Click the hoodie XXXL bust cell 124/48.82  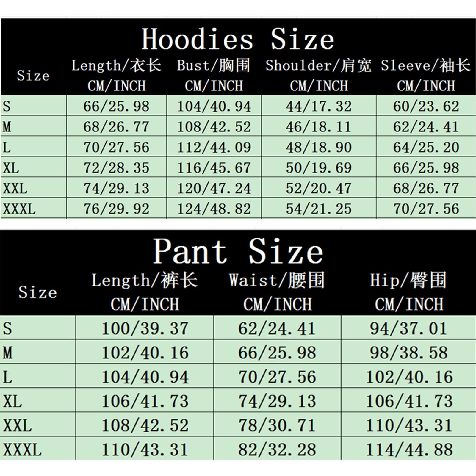click(214, 209)
